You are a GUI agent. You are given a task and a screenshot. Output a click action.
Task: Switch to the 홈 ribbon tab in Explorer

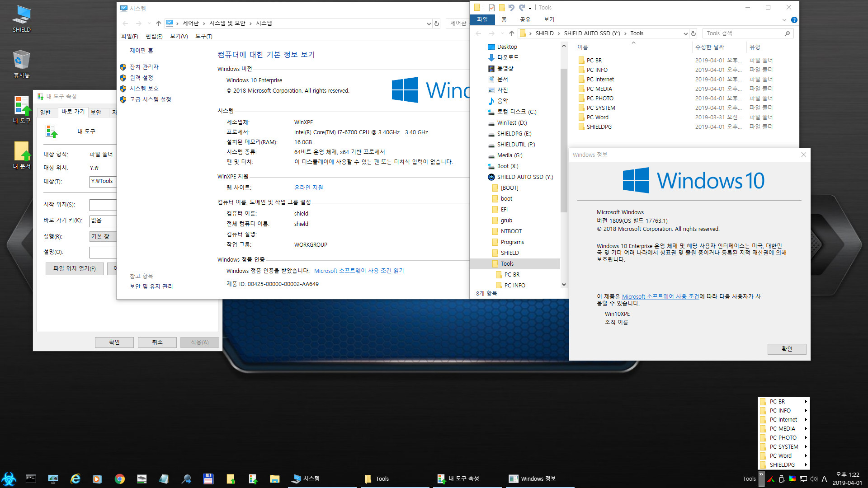504,20
